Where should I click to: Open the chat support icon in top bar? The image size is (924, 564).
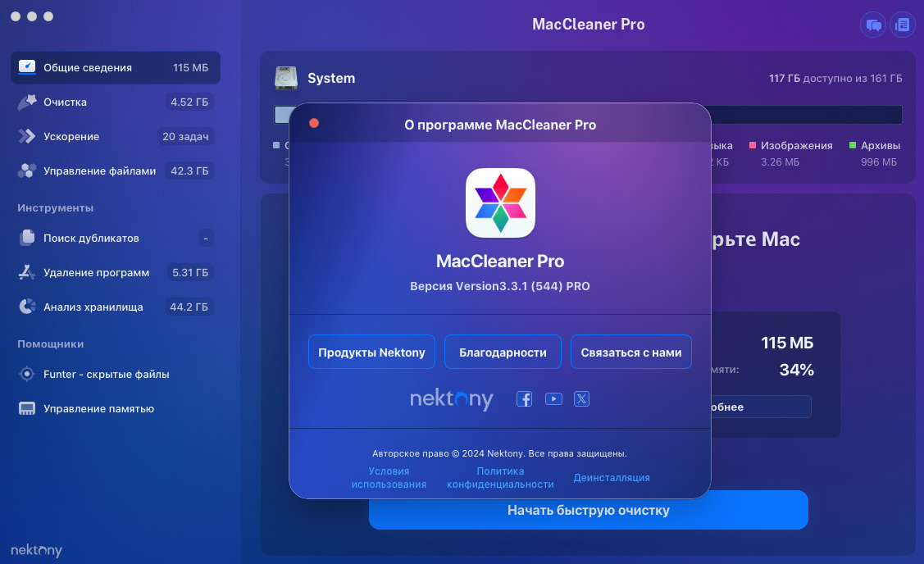pos(873,25)
